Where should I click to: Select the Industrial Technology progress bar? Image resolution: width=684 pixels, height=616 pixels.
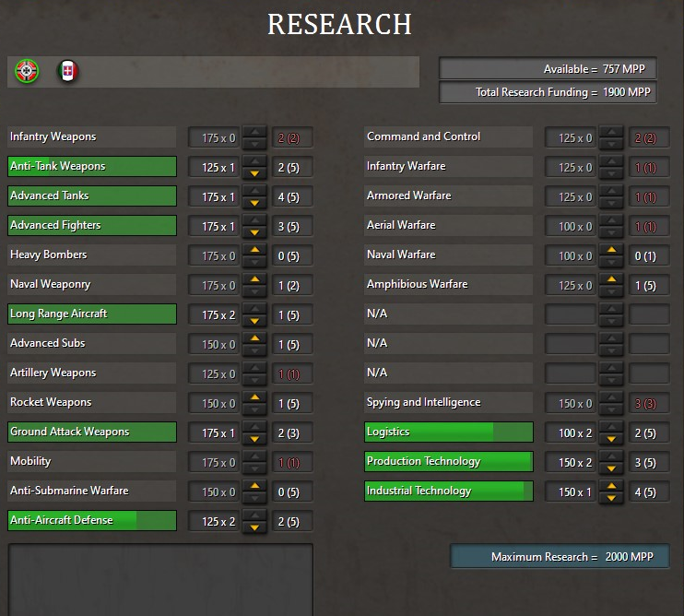pyautogui.click(x=449, y=491)
